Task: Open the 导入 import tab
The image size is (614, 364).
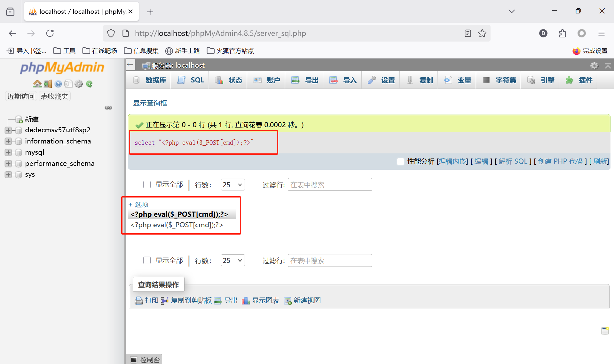Action: point(343,80)
